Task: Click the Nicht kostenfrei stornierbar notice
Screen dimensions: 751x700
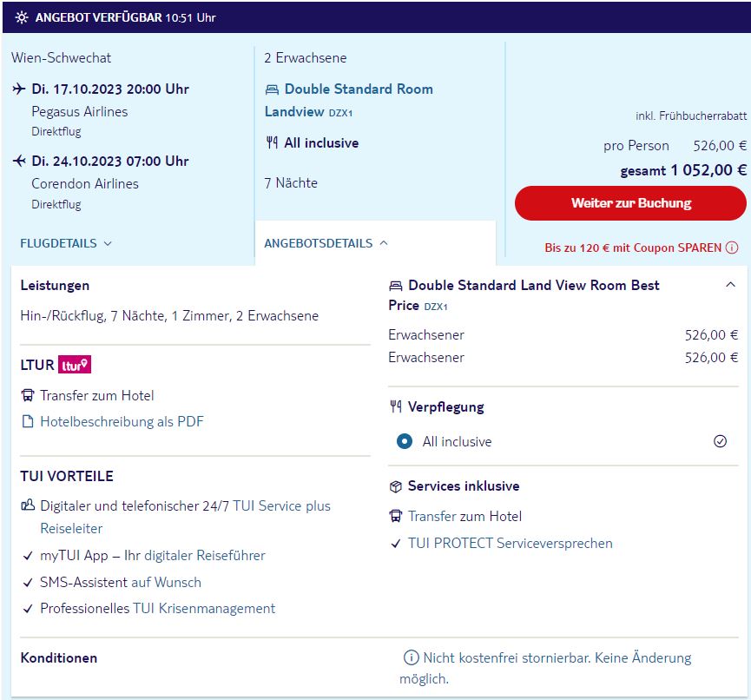Action: 545,668
